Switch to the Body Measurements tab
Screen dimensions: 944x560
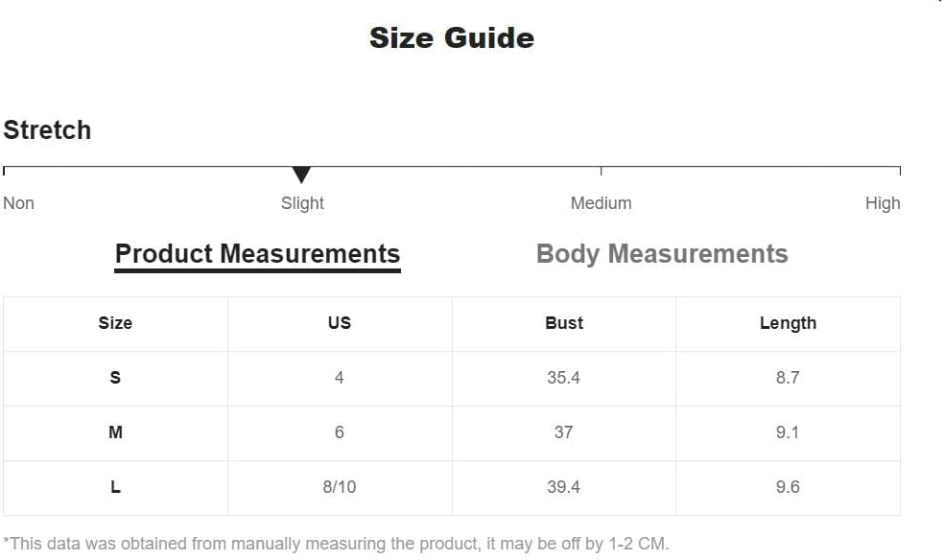[662, 254]
